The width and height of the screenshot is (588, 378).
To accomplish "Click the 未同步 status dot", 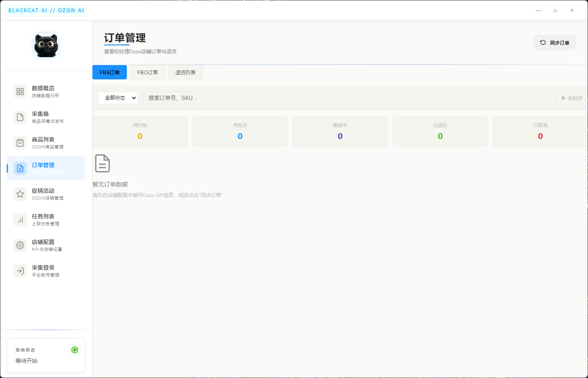I will tap(563, 98).
